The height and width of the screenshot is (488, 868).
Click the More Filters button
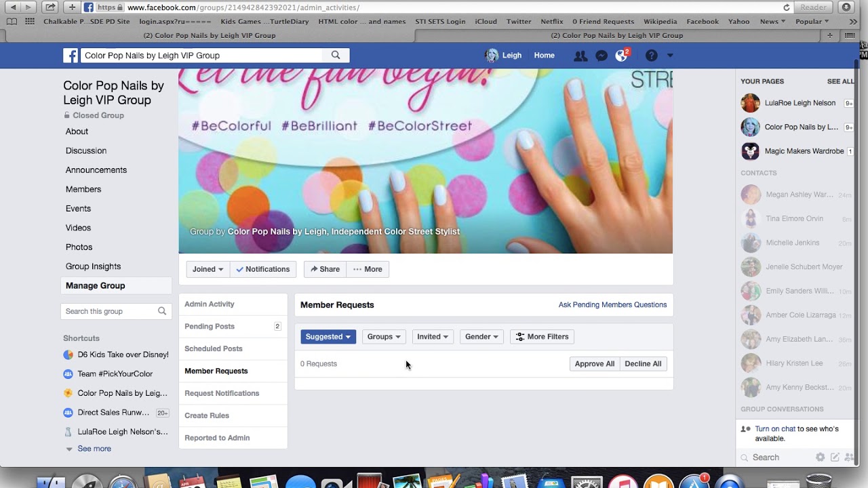[542, 337]
